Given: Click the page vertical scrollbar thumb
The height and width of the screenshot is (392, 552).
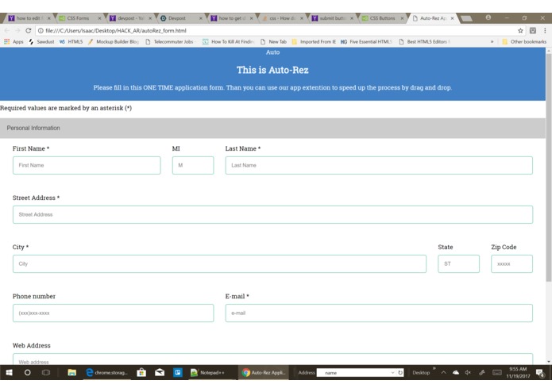Looking at the screenshot, I should 549,167.
